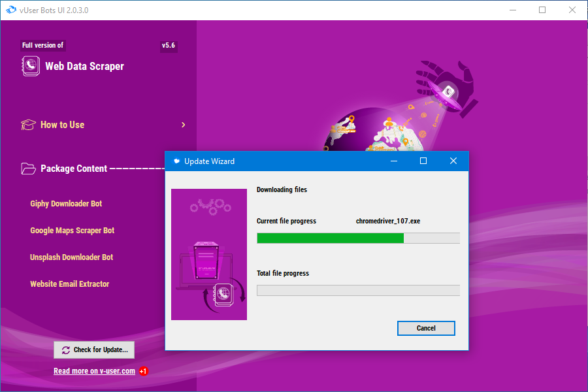Click the vUser Bots UI app logo icon

click(11, 10)
